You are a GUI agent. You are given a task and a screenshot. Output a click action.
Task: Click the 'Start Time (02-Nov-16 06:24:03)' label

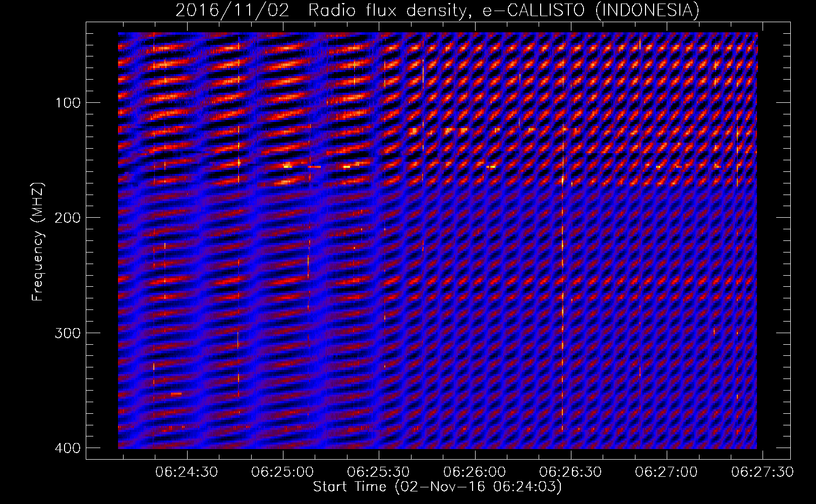click(x=437, y=487)
